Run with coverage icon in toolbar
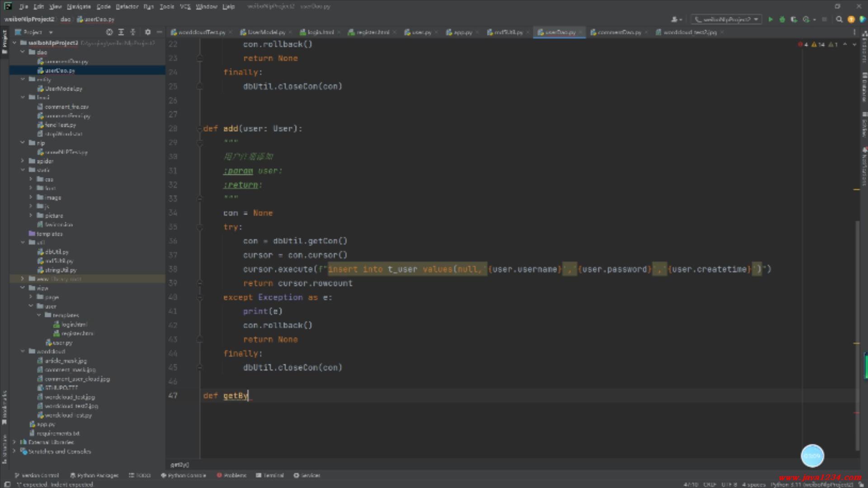This screenshot has width=868, height=488. point(794,19)
